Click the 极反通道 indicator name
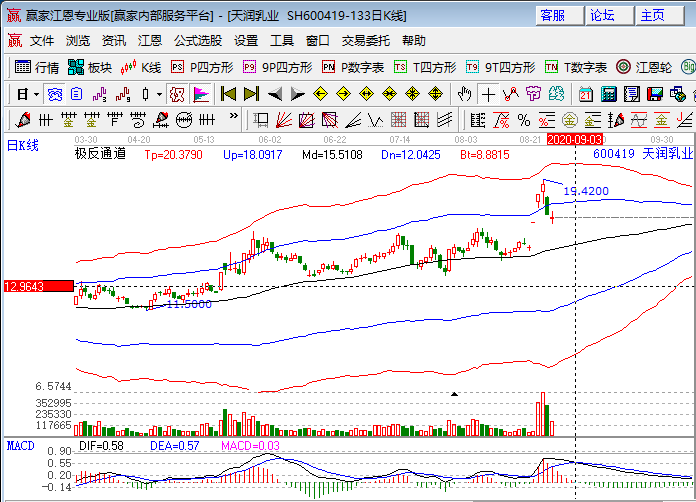Viewport: 696px width, 502px height. (x=100, y=154)
